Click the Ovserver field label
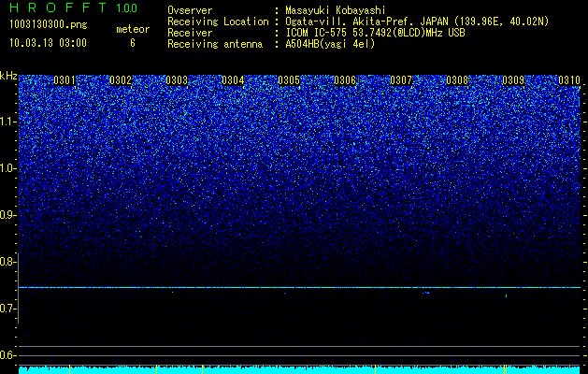This screenshot has height=374, width=588. pos(190,10)
